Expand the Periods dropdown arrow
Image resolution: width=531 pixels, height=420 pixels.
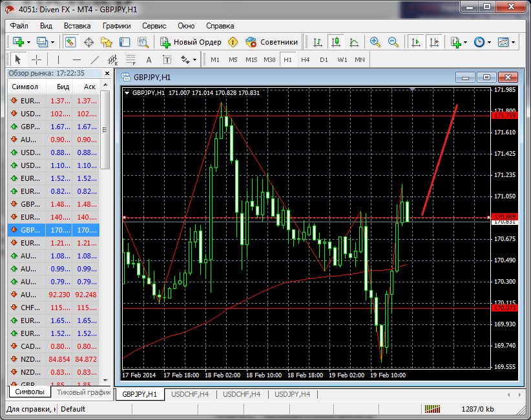[x=490, y=43]
